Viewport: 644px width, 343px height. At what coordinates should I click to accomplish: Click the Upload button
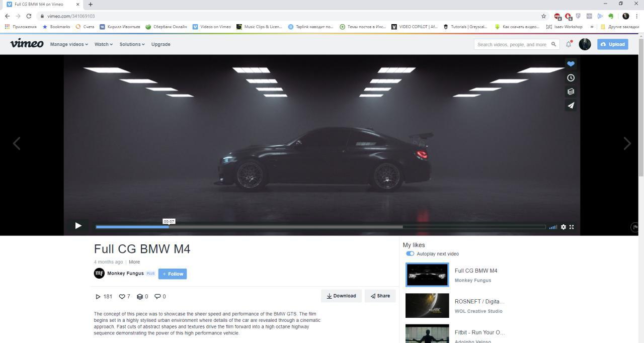[613, 44]
